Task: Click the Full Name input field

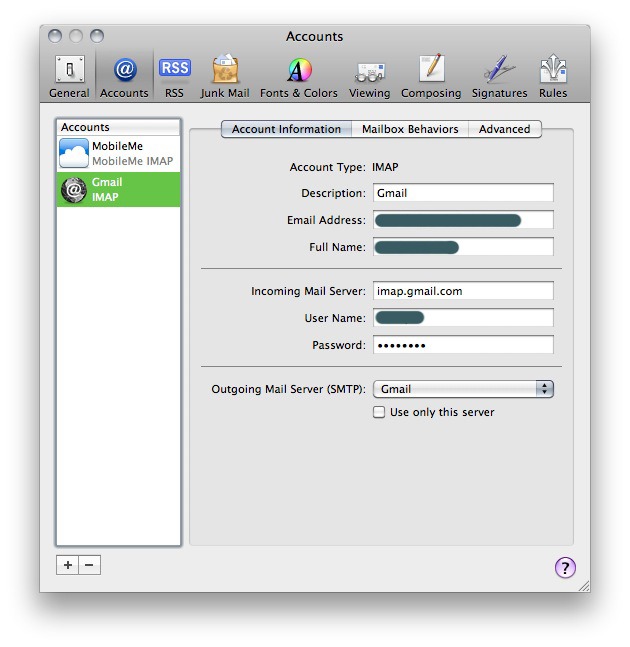Action: pos(463,247)
